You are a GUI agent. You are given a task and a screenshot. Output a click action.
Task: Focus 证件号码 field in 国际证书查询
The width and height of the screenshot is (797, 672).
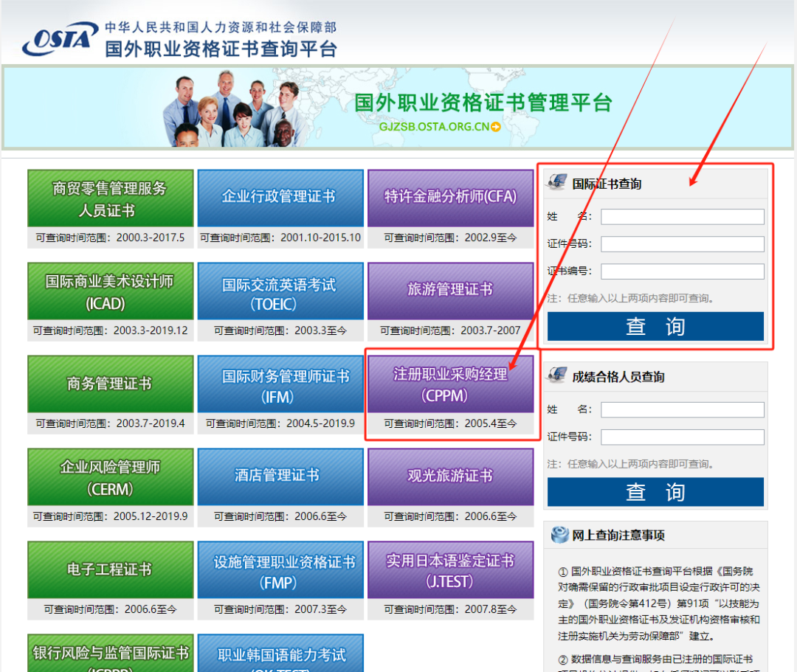(x=682, y=244)
